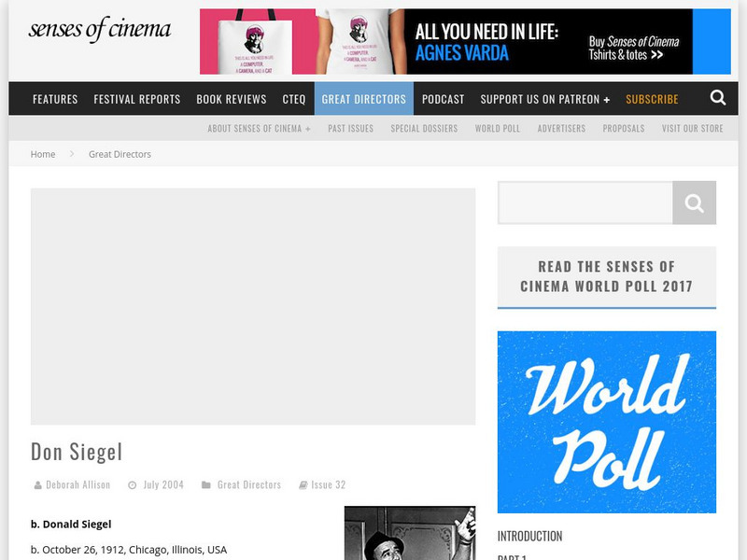Open the CTEQ menu item
Viewport: 747px width, 560px height.
click(294, 99)
